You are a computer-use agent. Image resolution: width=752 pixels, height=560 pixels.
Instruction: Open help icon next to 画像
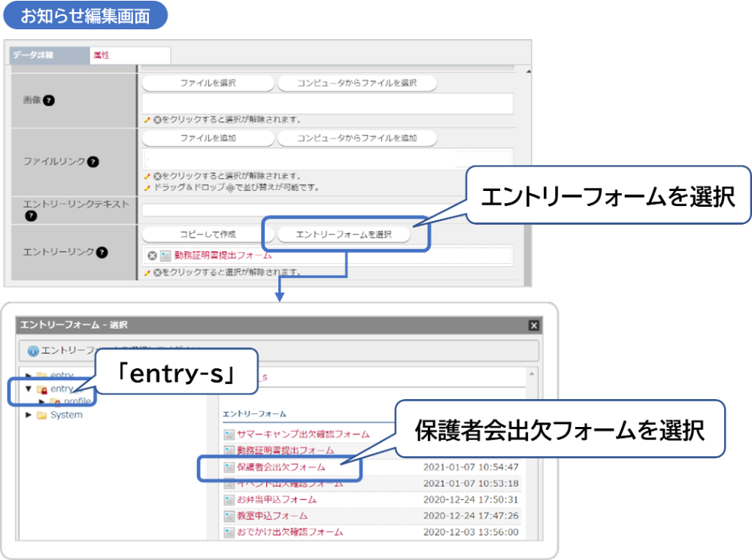49,100
